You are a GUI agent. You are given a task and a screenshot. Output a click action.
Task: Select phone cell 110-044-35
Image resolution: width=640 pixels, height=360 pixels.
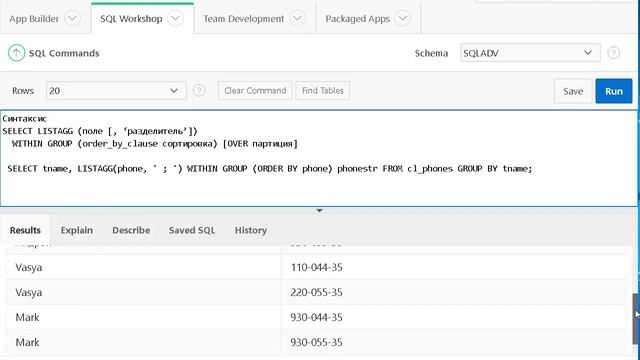(x=453, y=267)
